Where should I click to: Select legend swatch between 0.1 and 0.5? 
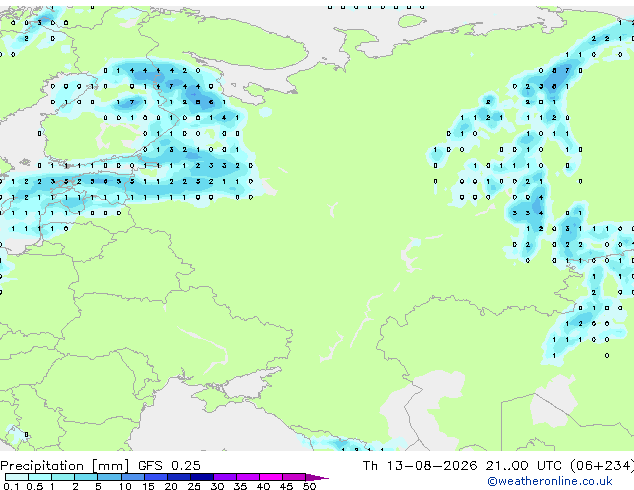point(17,477)
